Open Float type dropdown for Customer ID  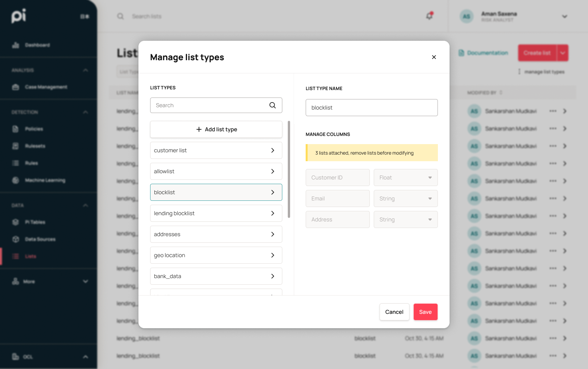(x=406, y=178)
